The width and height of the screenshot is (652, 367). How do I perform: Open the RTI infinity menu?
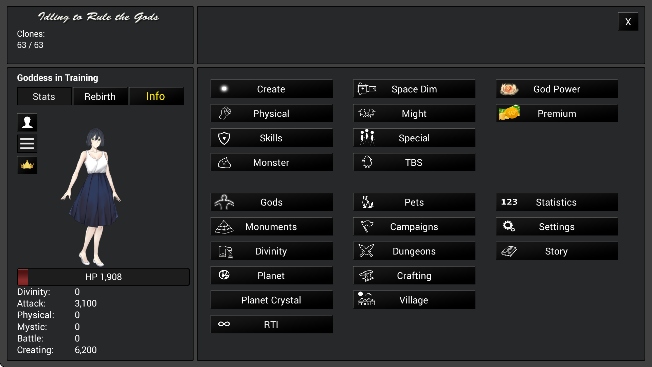pos(272,324)
